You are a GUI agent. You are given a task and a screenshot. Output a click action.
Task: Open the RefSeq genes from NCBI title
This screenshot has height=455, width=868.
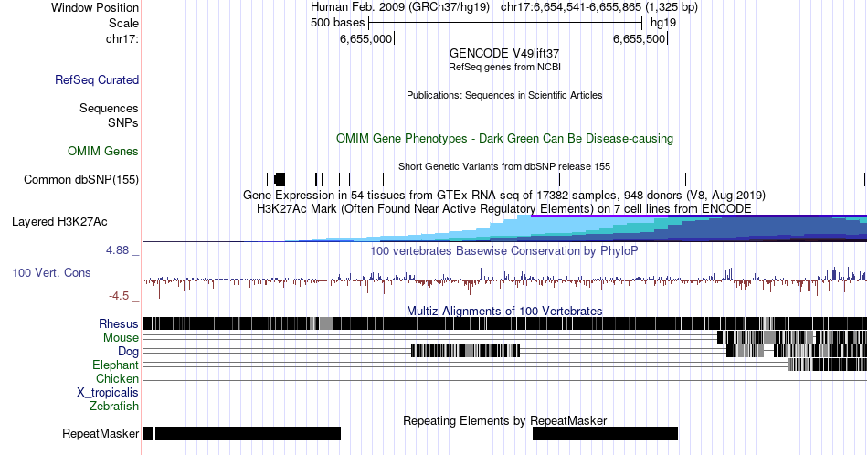[x=504, y=67]
